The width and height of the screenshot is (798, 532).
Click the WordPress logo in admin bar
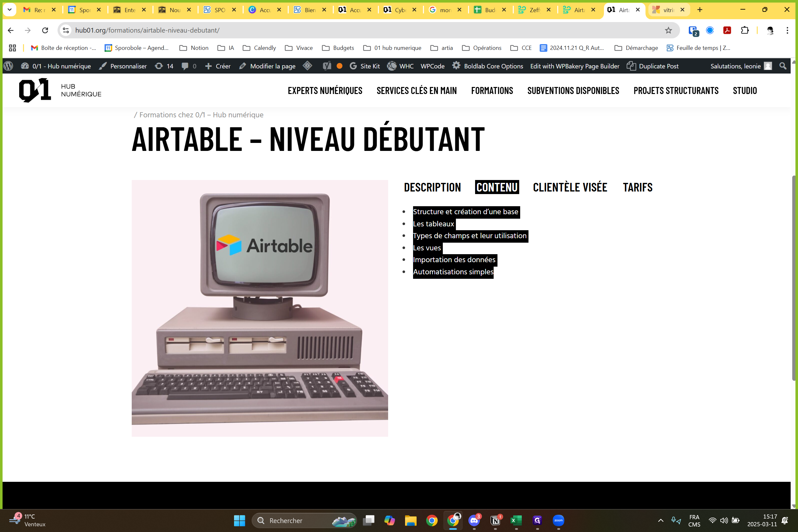click(9, 66)
